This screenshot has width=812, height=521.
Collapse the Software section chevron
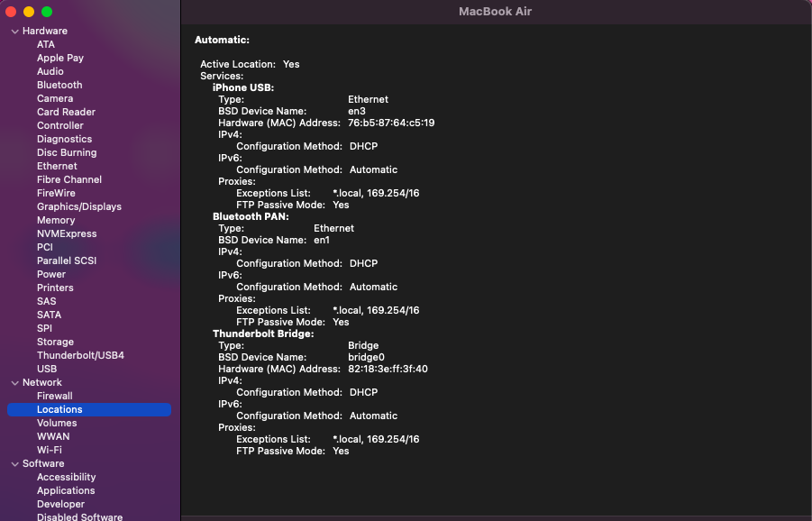click(15, 464)
